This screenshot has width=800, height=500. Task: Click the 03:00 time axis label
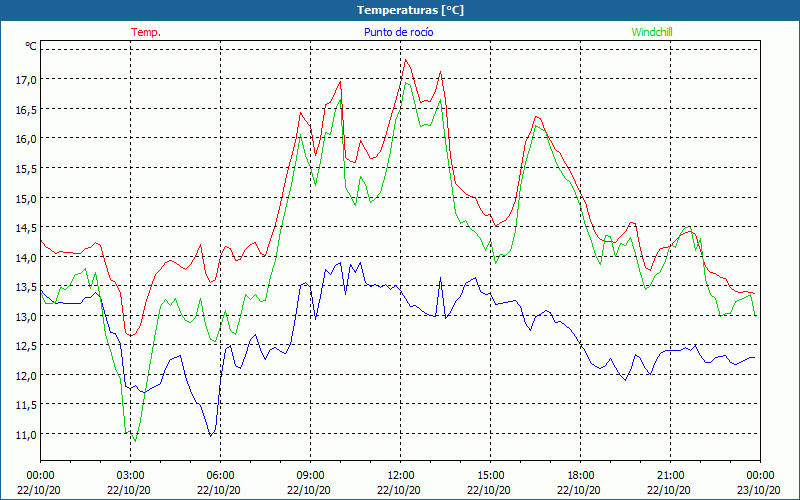(131, 476)
